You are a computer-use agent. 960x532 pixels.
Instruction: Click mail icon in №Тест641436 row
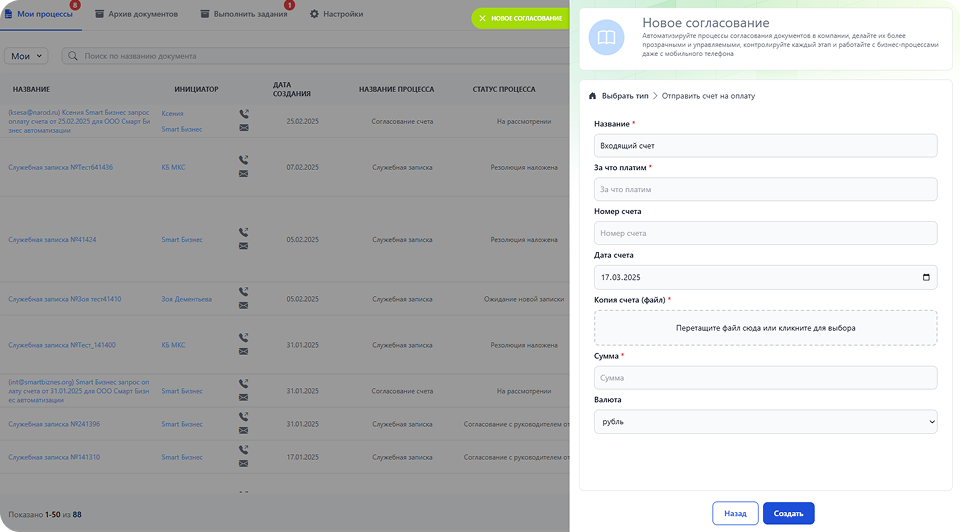click(244, 174)
